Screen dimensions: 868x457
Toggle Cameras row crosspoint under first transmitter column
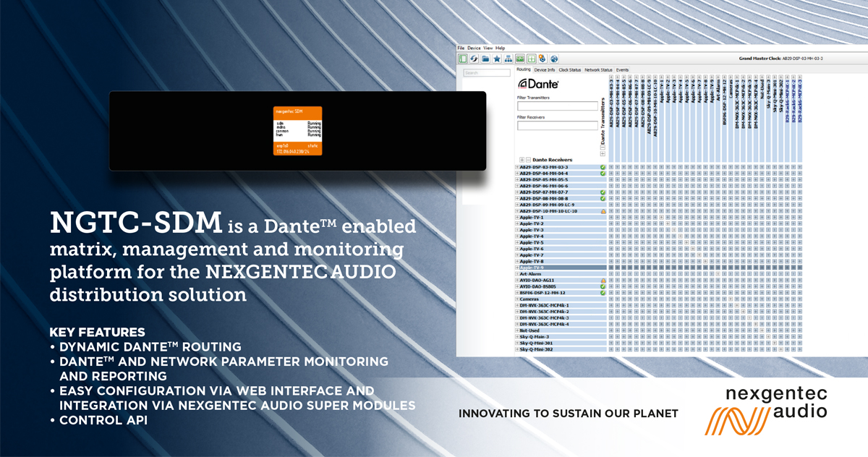(611, 299)
